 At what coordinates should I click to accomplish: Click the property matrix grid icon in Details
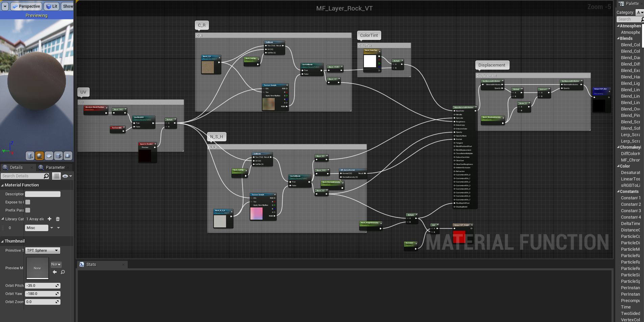point(56,176)
